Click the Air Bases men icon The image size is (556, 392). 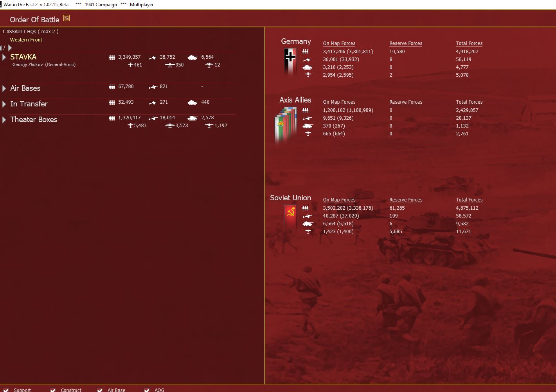click(x=112, y=87)
